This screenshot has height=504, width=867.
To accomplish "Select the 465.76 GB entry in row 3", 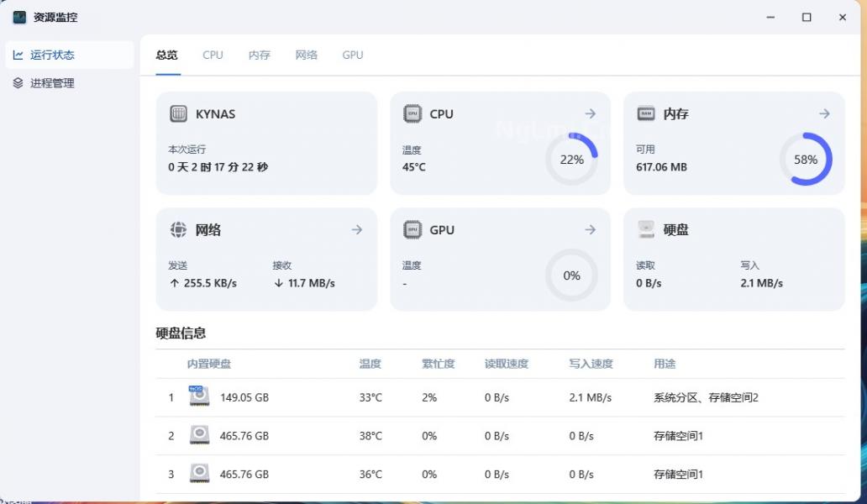I will click(244, 474).
